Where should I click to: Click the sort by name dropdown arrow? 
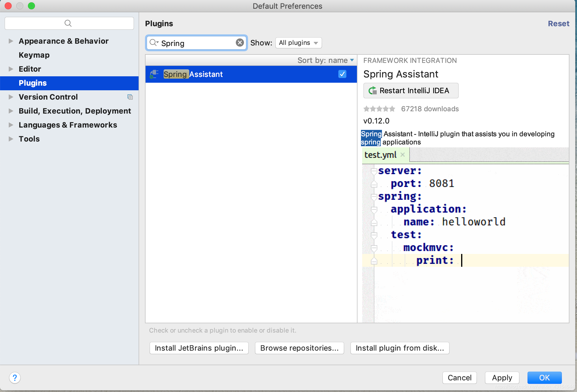[353, 60]
